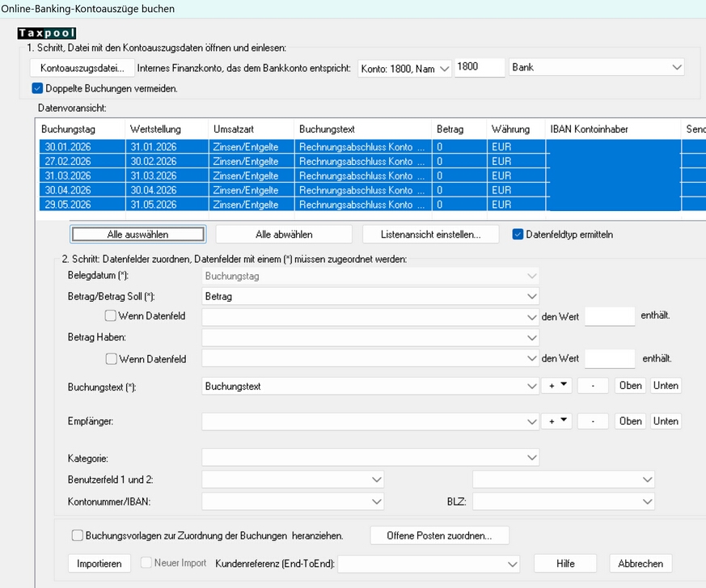Open the BLZ dropdown
Viewport: 706px width, 588px height.
[564, 501]
